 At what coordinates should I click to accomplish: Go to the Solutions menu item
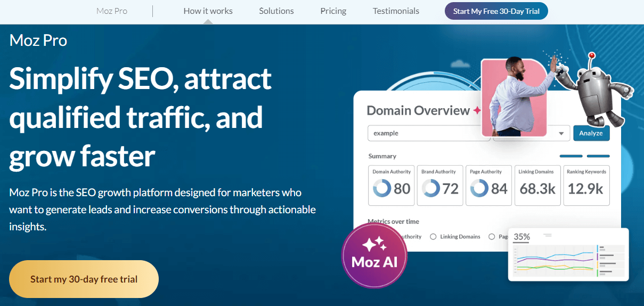click(x=276, y=11)
